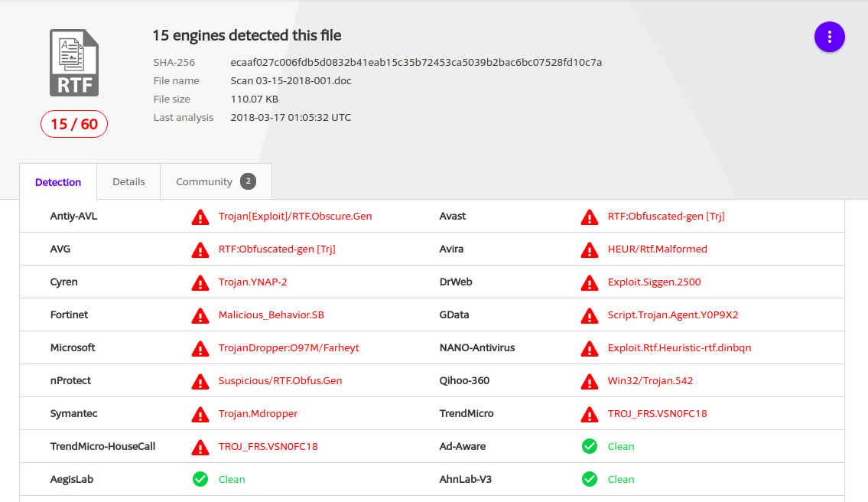Click the Qihoo-360 warning triangle

pyautogui.click(x=590, y=381)
